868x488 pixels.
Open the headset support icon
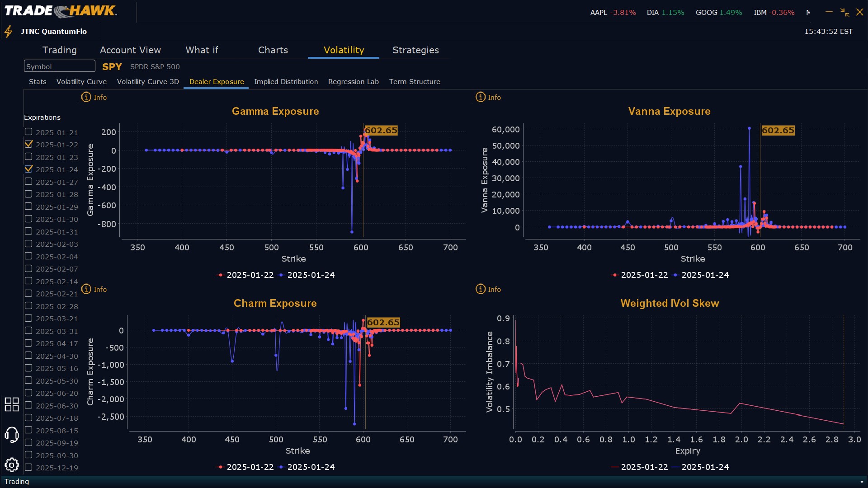(11, 435)
